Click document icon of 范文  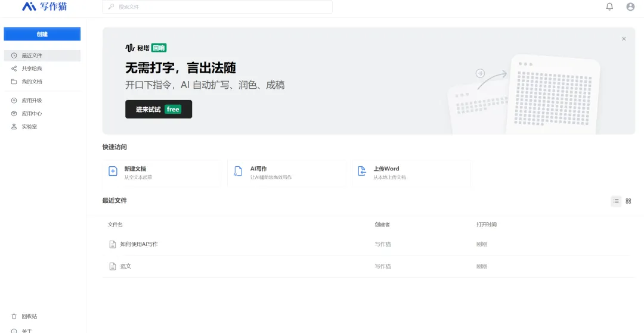pos(113,266)
